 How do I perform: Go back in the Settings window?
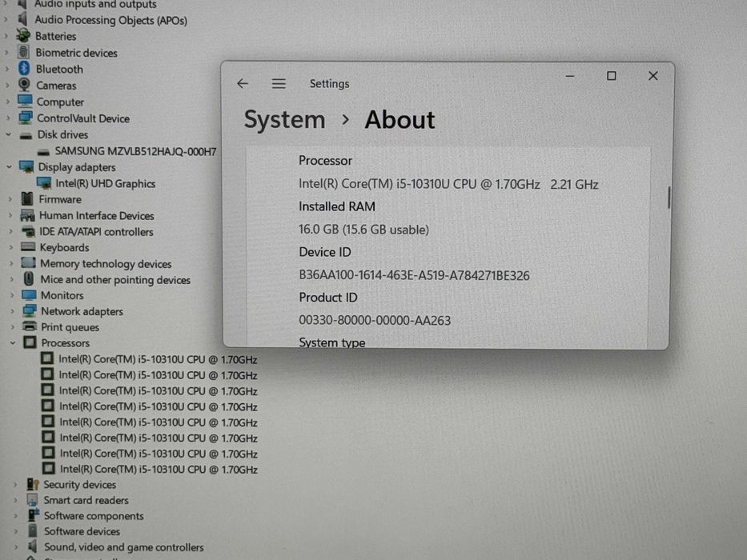click(243, 84)
